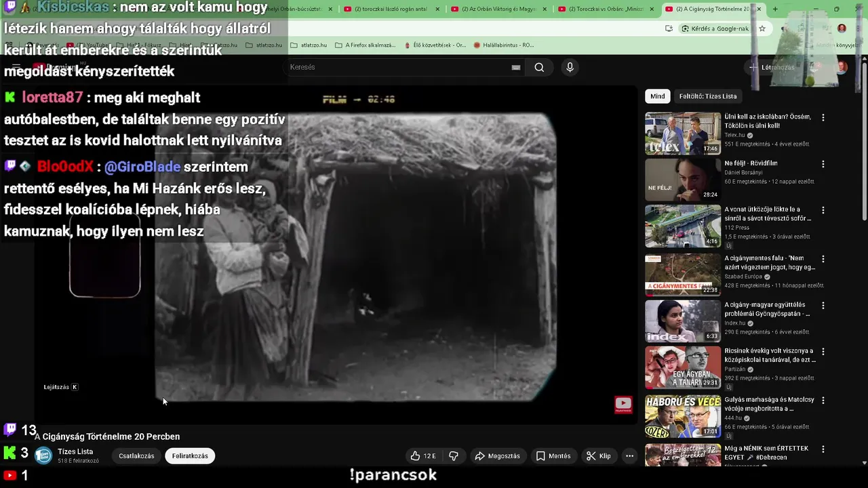Screen dimensions: 868x488
Task: Open the browser profile avatar
Action: (x=842, y=28)
